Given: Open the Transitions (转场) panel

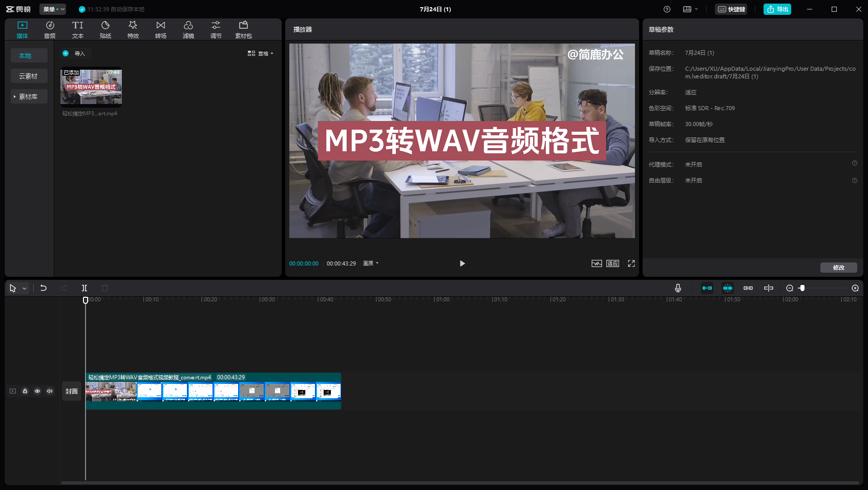Looking at the screenshot, I should (161, 30).
